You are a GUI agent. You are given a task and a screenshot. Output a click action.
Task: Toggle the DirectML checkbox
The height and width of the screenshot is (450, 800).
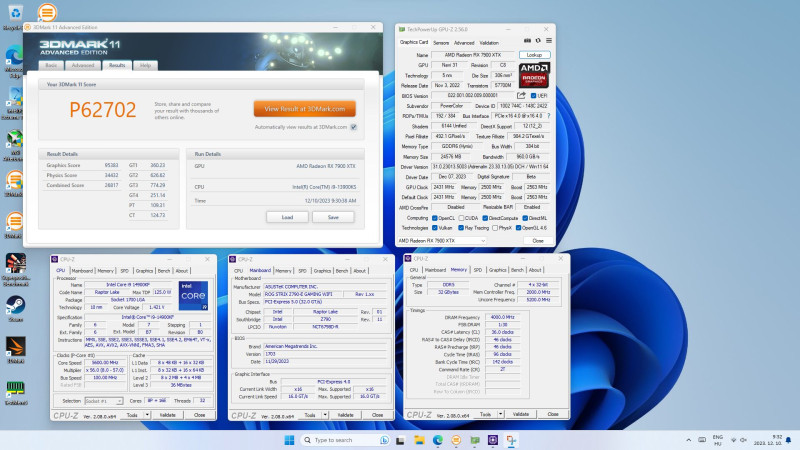525,218
